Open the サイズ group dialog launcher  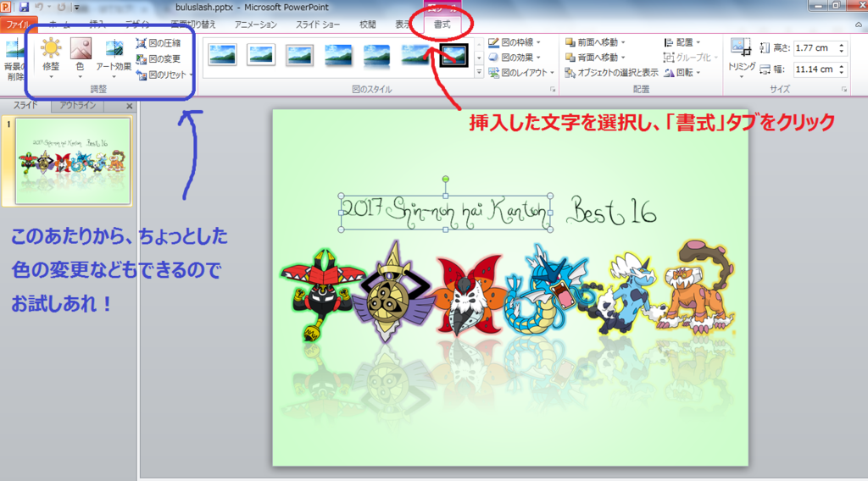(x=844, y=89)
